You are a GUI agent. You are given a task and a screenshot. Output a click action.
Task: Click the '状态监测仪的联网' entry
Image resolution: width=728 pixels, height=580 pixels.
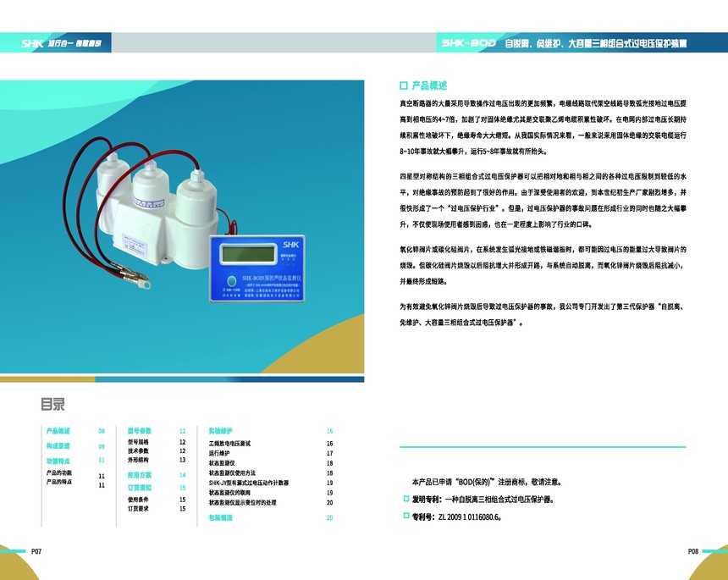[x=229, y=493]
